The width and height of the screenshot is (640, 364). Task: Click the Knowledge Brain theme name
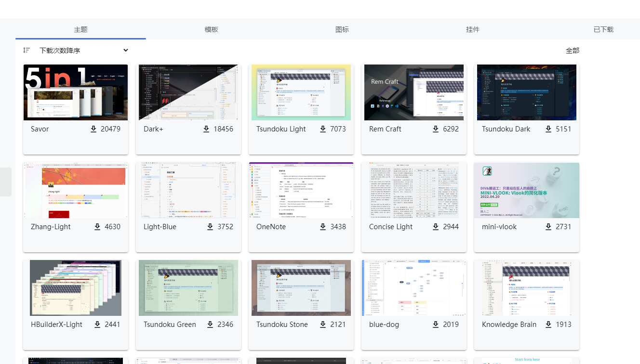click(509, 325)
